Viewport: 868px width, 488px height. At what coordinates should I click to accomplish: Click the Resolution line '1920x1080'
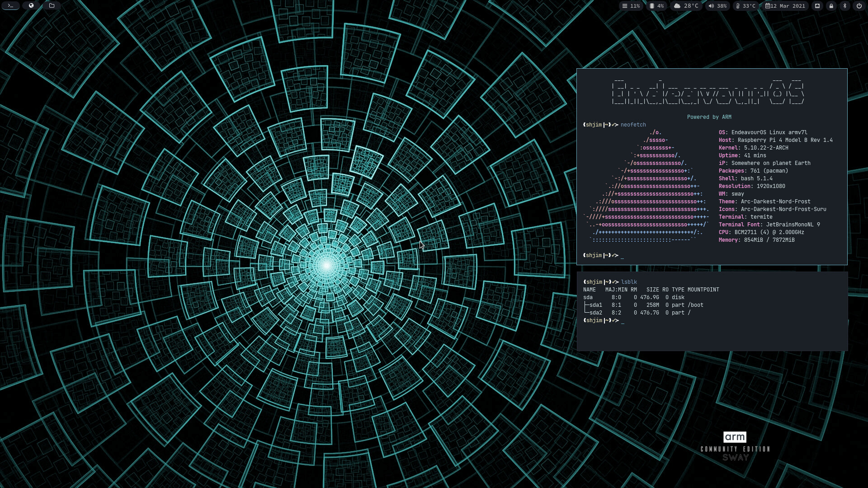pyautogui.click(x=752, y=186)
